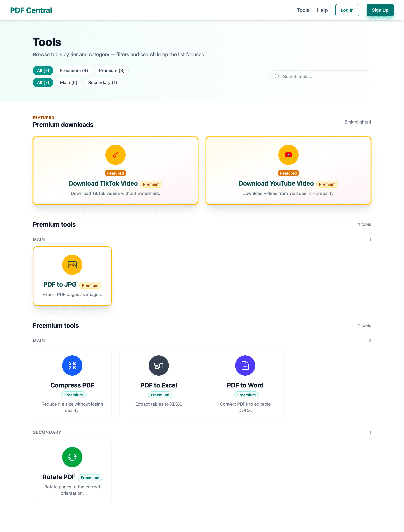Viewport: 404px width, 532px height.
Task: Click the Sign Up button
Action: (380, 10)
